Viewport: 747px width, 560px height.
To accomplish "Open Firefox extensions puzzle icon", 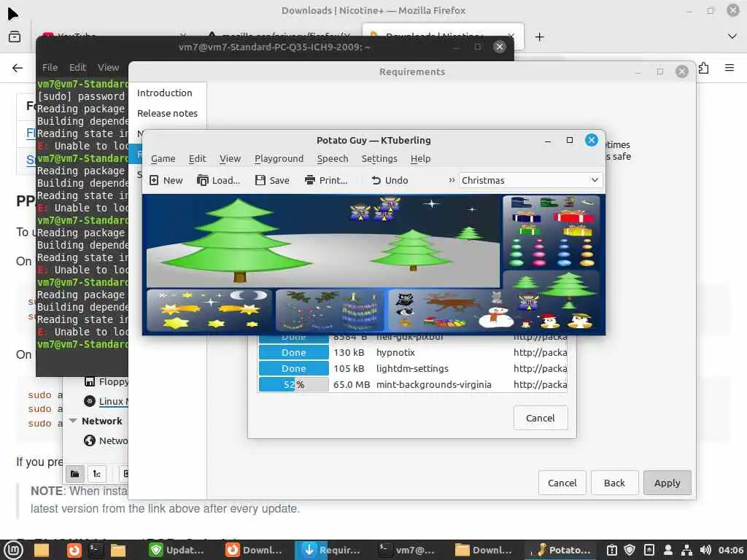I will point(704,68).
